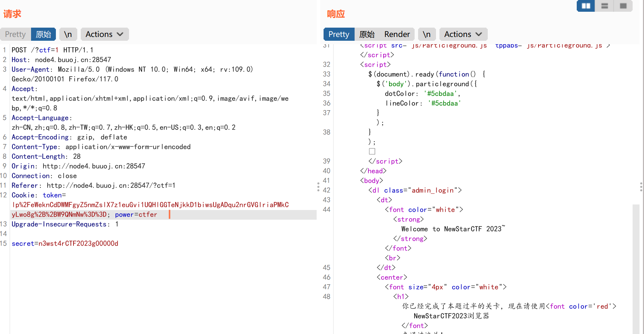Click the '<dl class="admin_login">' response line
This screenshot has width=644, height=334.
click(x=415, y=190)
